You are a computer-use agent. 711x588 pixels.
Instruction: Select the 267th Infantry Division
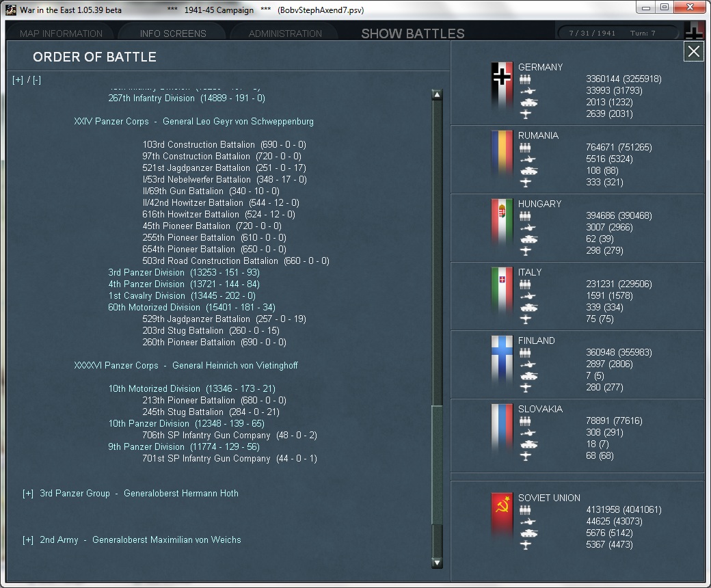point(187,98)
